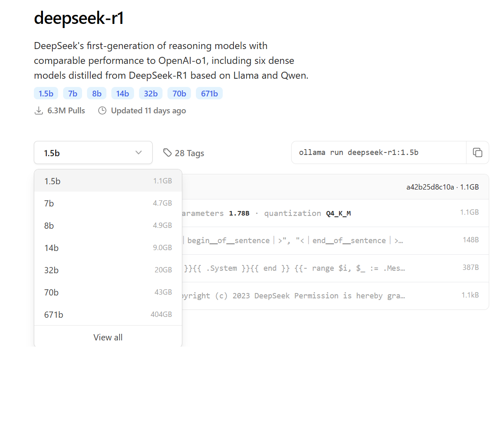Click the 148B file size value
The image size is (504, 422).
(x=471, y=240)
